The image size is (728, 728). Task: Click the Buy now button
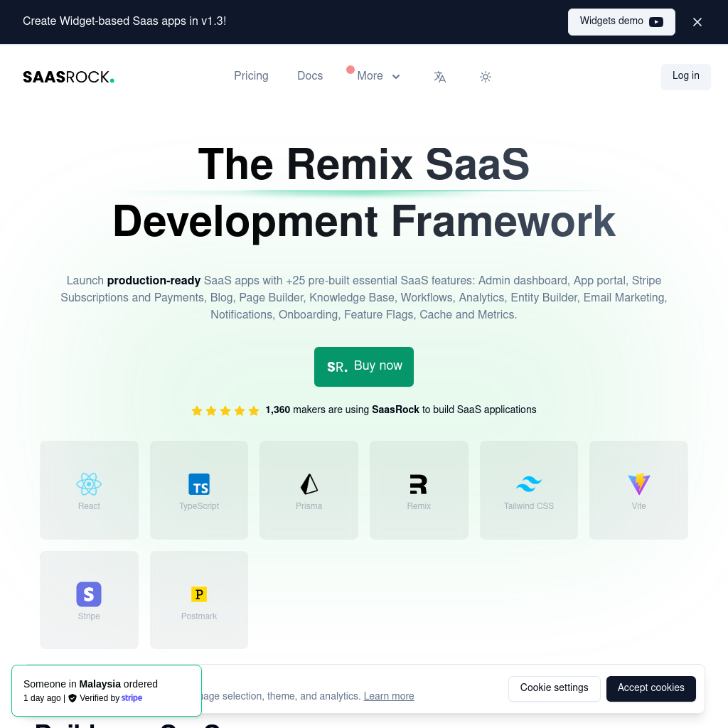click(363, 367)
